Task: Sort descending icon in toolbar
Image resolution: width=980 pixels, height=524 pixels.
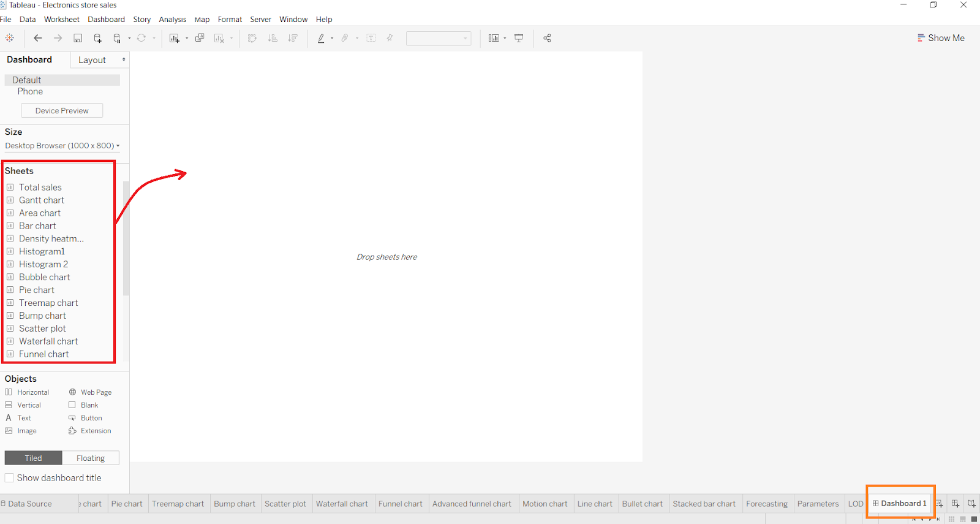Action: 293,38
